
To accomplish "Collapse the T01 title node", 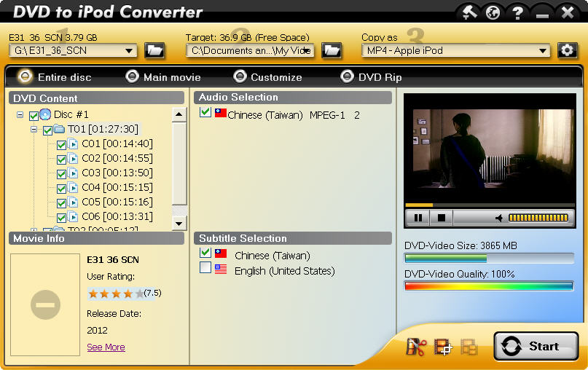I will pyautogui.click(x=34, y=130).
